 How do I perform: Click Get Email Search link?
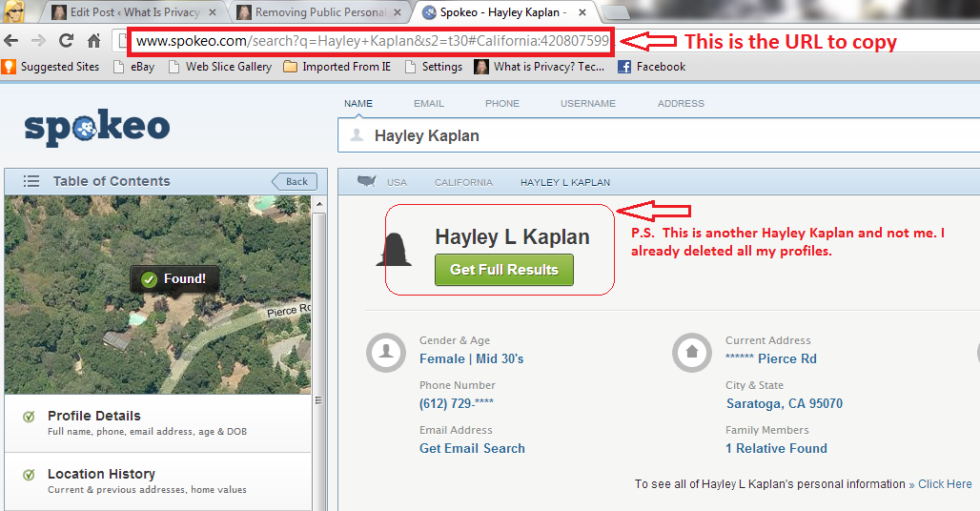[x=473, y=448]
